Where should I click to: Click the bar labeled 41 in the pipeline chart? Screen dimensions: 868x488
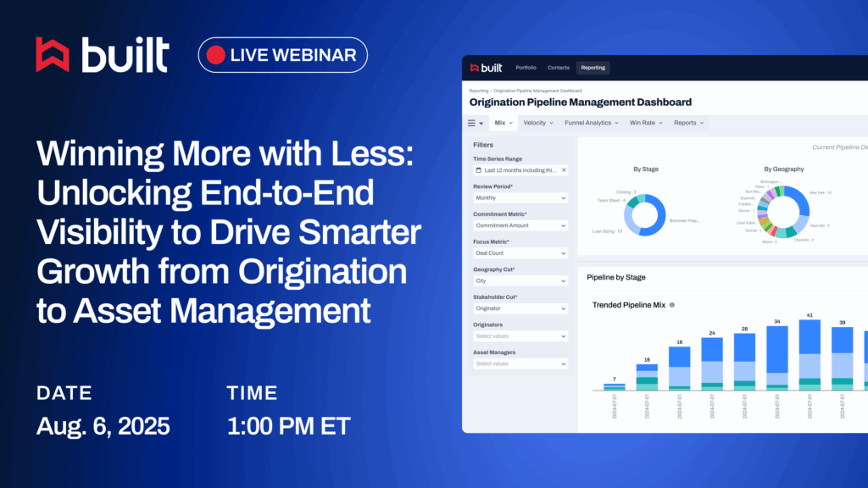coord(810,355)
